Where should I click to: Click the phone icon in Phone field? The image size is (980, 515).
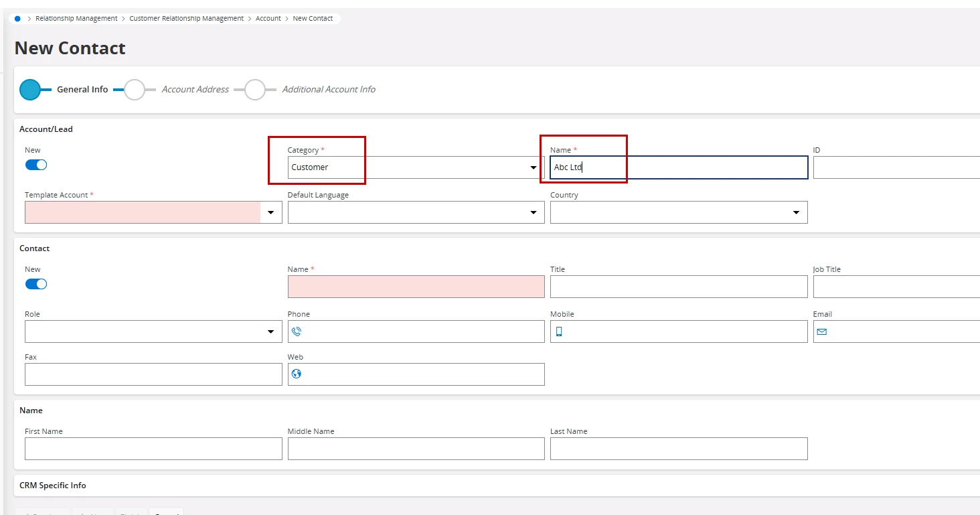pyautogui.click(x=297, y=332)
